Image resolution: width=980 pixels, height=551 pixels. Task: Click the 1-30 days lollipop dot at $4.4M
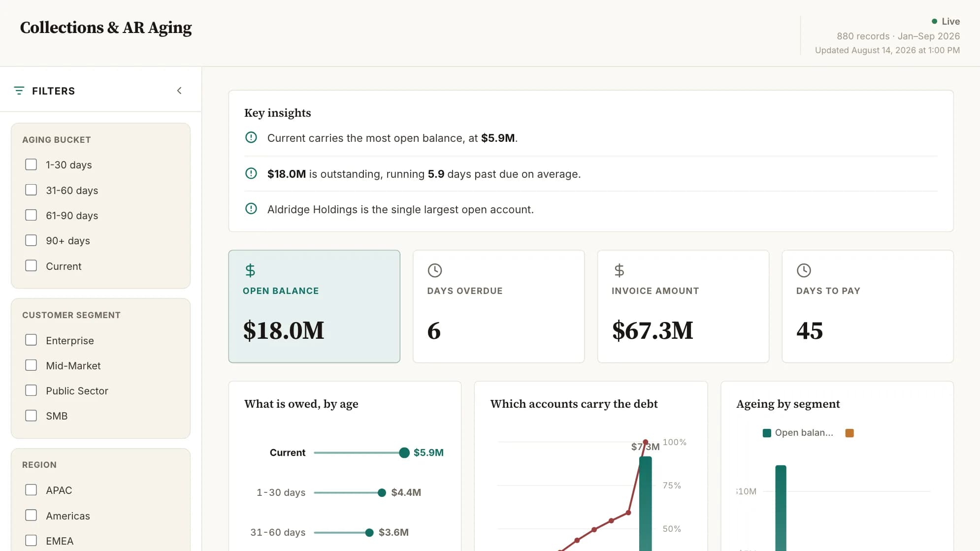[x=382, y=492]
